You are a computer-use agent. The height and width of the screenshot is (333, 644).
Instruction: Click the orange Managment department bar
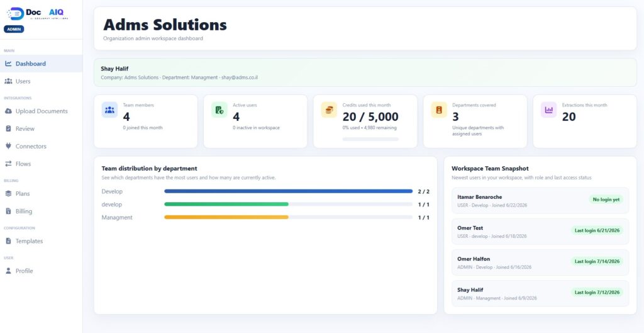[x=226, y=217]
